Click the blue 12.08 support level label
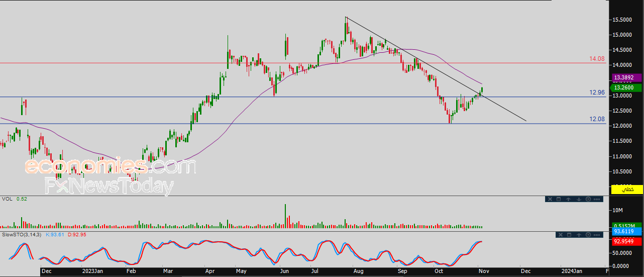The width and height of the screenshot is (644, 277). 597,119
